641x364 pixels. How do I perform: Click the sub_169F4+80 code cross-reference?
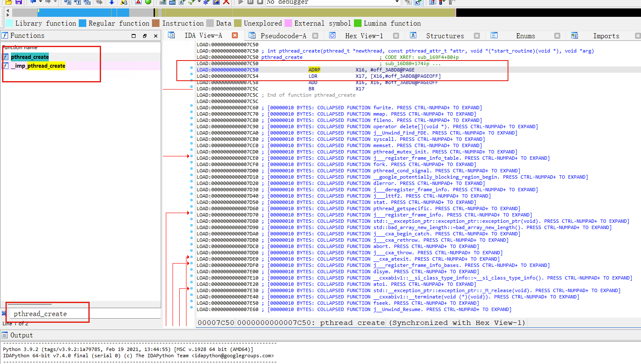436,57
